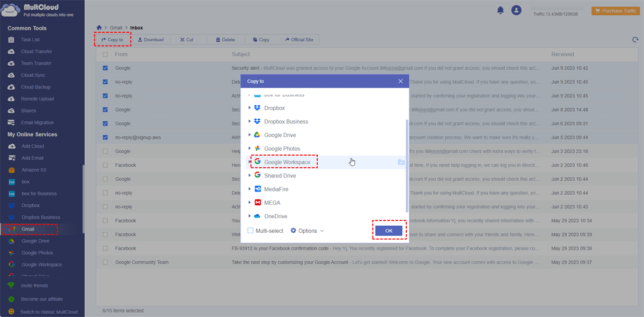
Task: Expand the Shared Drive node arrow
Action: 250,175
